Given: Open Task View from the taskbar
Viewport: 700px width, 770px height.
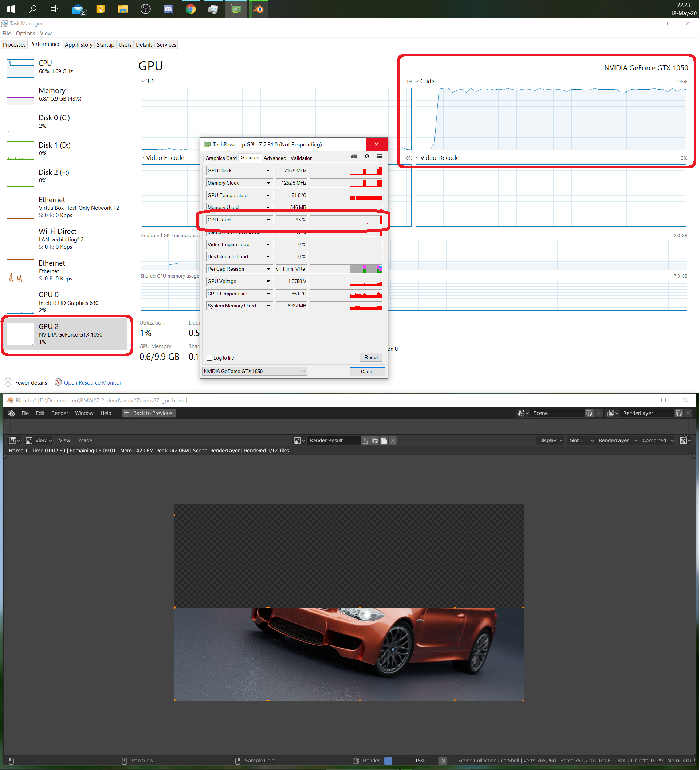Looking at the screenshot, I should (55, 9).
